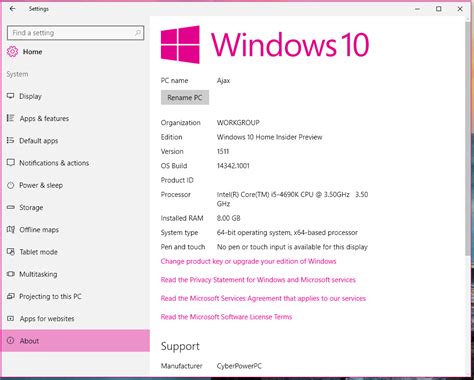
Task: Click the Default apps icon
Action: (11, 140)
